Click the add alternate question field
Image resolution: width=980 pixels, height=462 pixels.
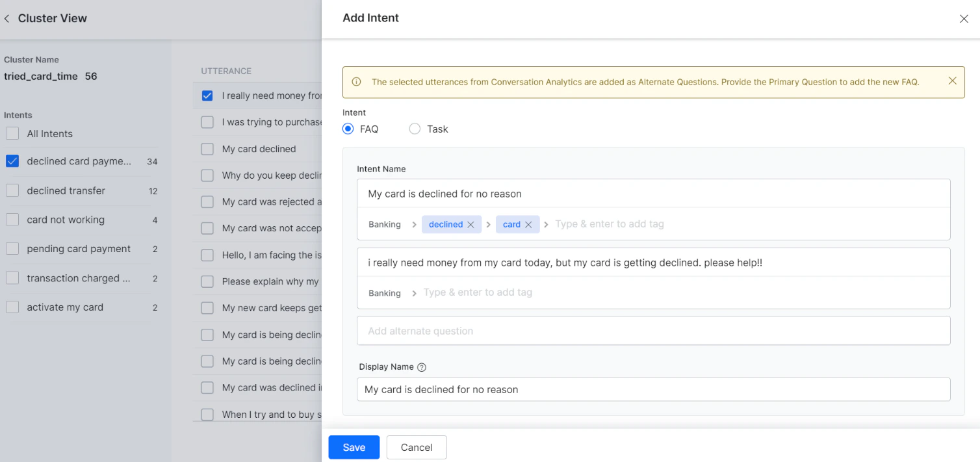[x=653, y=330]
